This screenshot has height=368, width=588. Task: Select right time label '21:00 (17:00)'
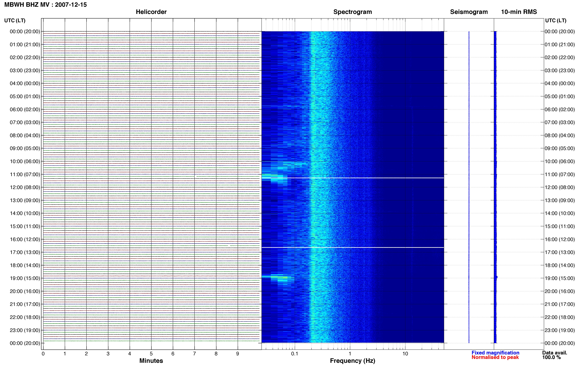(x=560, y=304)
